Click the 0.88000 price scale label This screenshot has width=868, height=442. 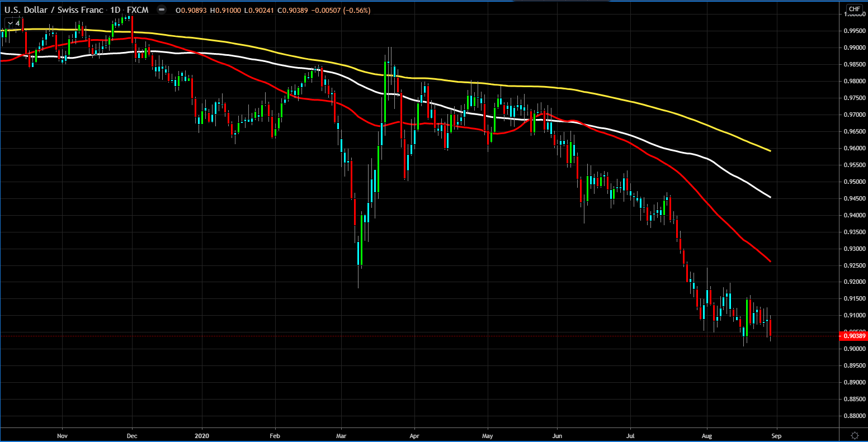coord(855,416)
